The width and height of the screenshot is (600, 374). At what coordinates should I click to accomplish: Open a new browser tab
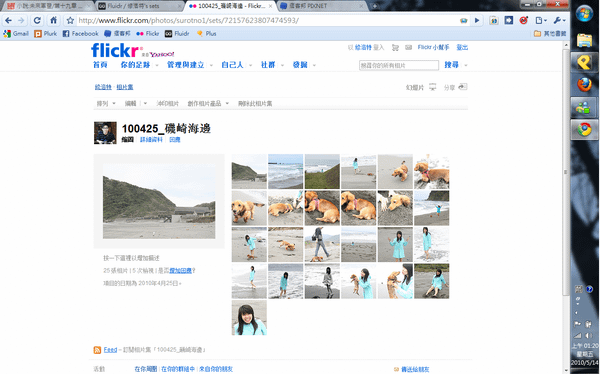375,6
